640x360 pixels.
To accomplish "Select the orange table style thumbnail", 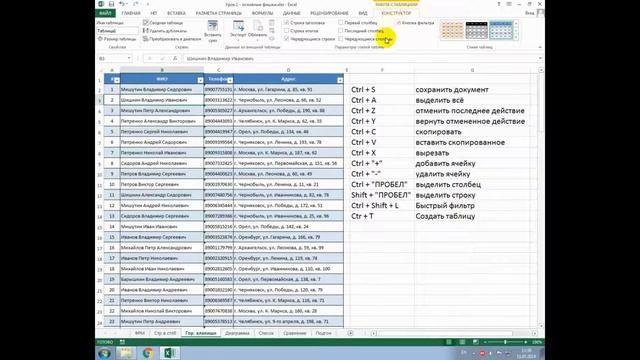I will 452,31.
